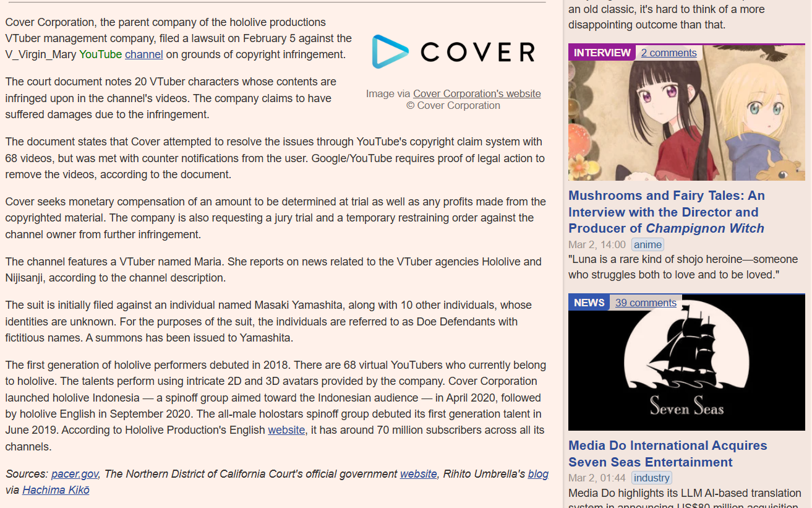Open the 'Mushrooms and Fairy Tales' interview headline
Screen dimensions: 812x508
coord(667,212)
